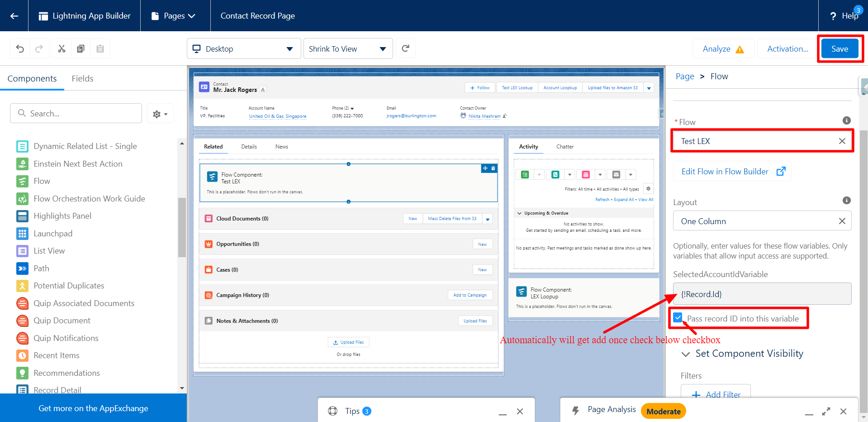This screenshot has height=422, width=868.
Task: Pick the Recommendations component icon
Action: tap(22, 373)
